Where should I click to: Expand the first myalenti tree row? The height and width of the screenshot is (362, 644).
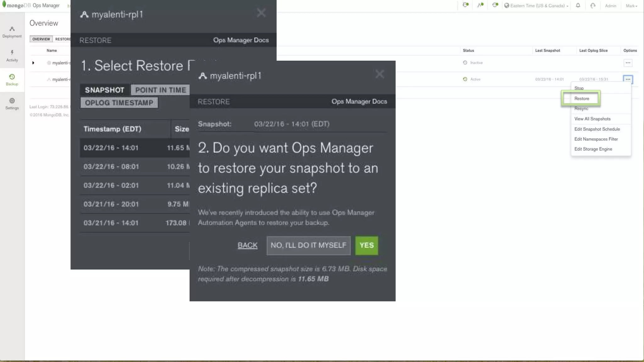[33, 63]
